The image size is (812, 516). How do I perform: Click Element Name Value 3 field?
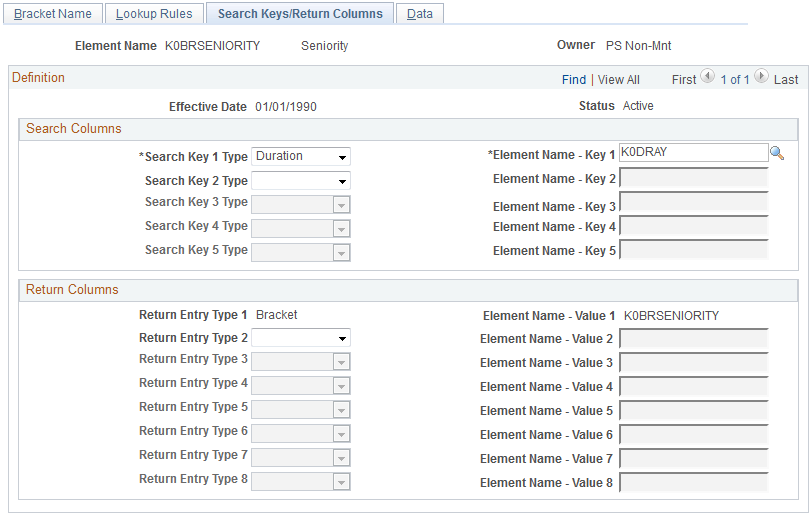(693, 362)
